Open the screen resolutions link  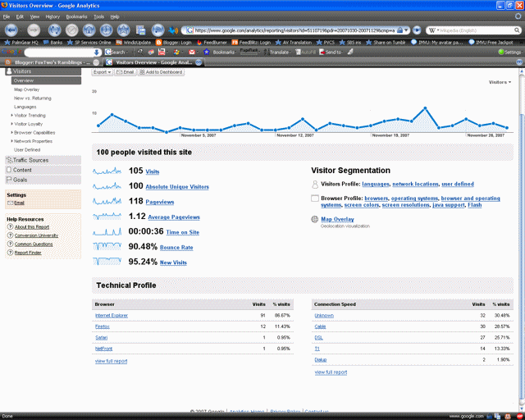(x=405, y=205)
